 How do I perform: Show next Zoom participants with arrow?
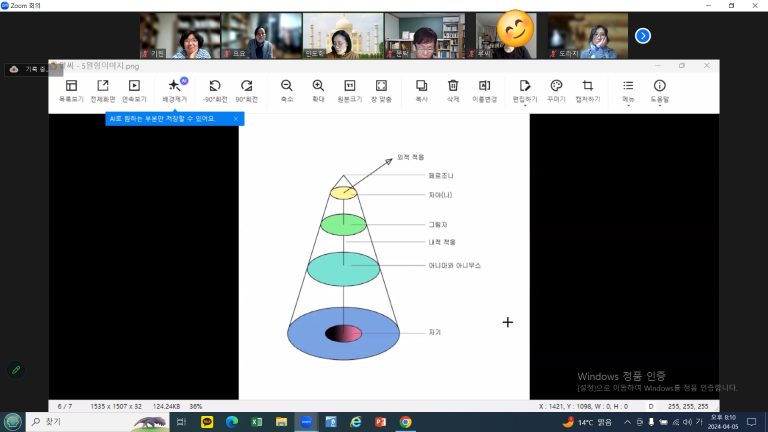point(643,36)
